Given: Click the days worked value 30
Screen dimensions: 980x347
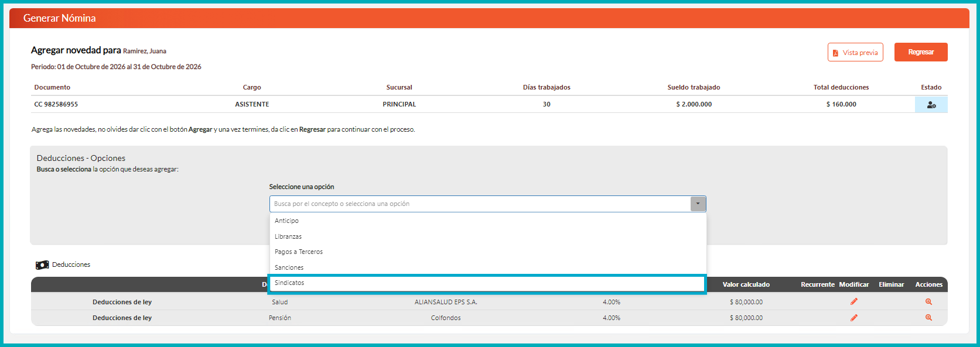Looking at the screenshot, I should click(x=547, y=104).
